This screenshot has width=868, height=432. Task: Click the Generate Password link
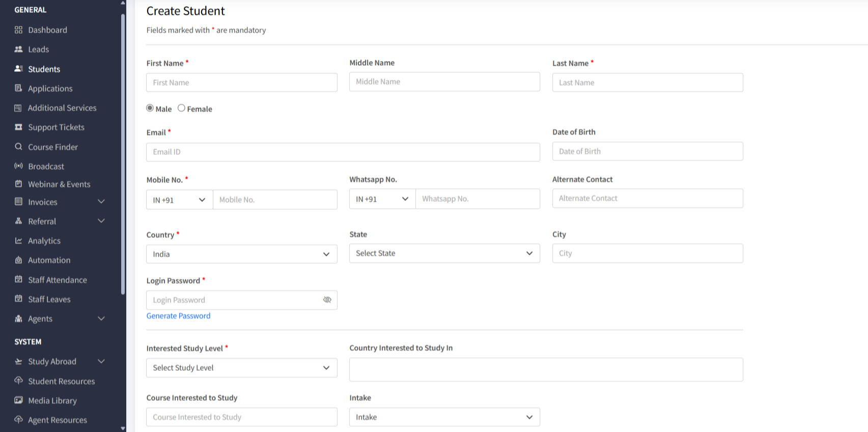[x=178, y=316]
